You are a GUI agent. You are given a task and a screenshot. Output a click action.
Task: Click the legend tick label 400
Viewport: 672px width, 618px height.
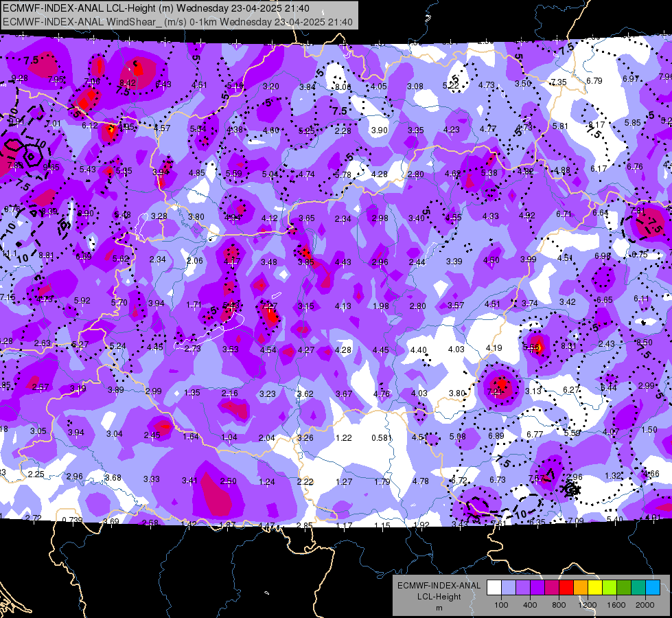[x=530, y=605]
